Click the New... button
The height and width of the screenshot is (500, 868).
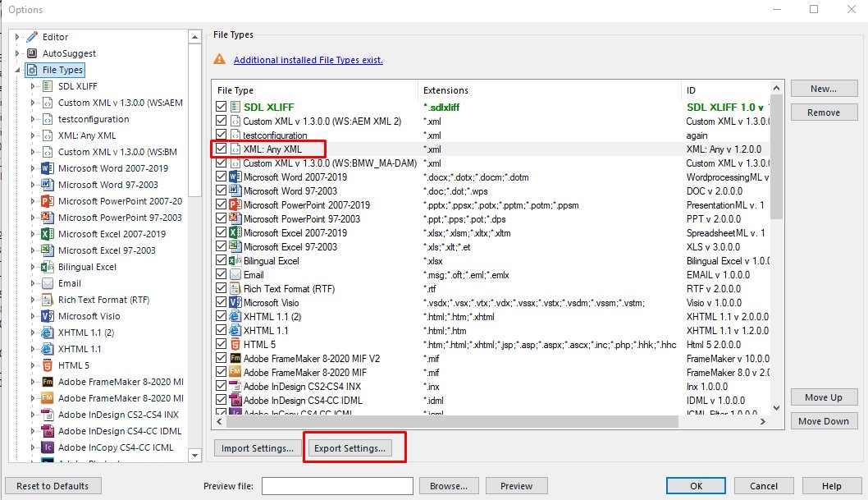click(x=824, y=89)
